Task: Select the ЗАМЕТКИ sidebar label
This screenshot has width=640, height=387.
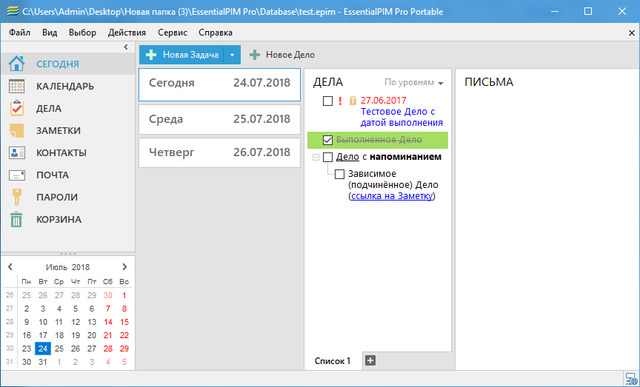Action: pyautogui.click(x=58, y=131)
